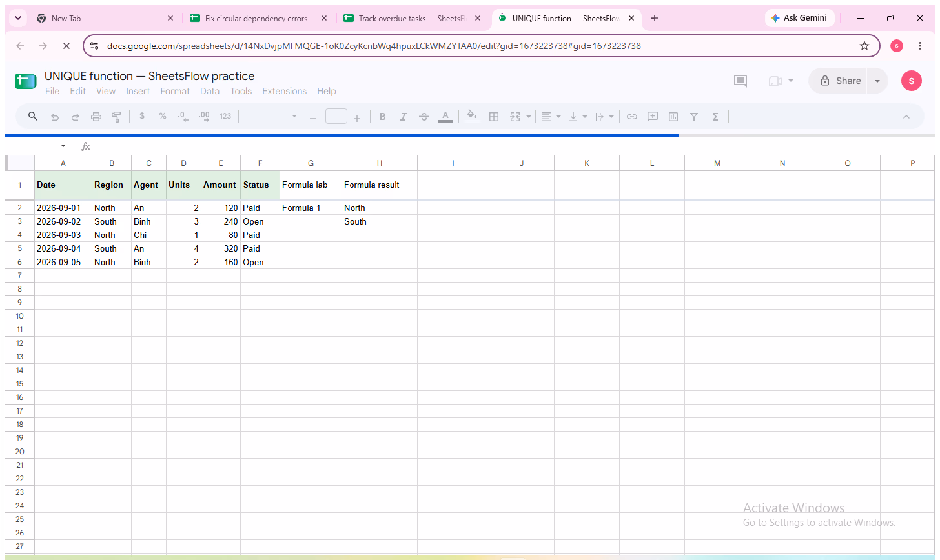Click the Print icon in toolbar

click(96, 117)
